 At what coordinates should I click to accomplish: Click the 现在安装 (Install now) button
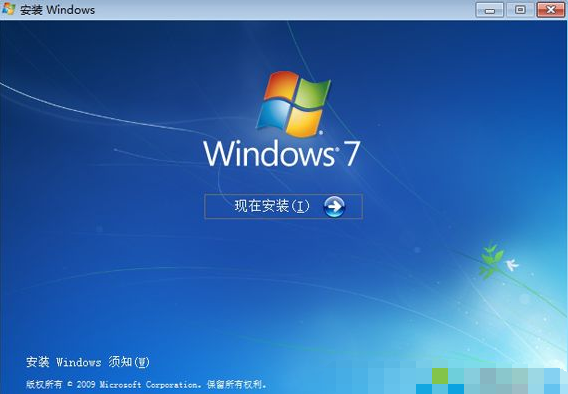pyautogui.click(x=283, y=206)
